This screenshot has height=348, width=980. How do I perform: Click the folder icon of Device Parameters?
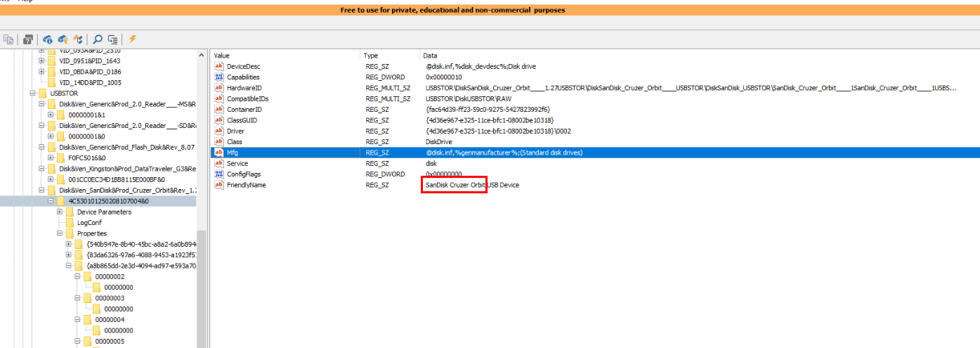point(70,212)
